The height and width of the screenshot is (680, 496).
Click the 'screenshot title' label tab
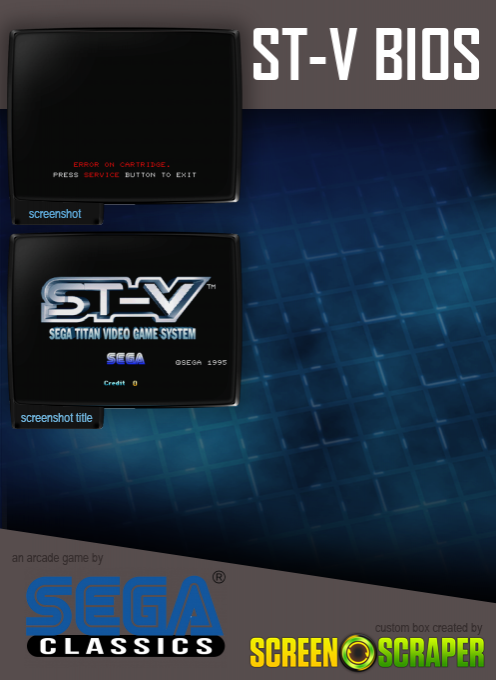click(57, 418)
